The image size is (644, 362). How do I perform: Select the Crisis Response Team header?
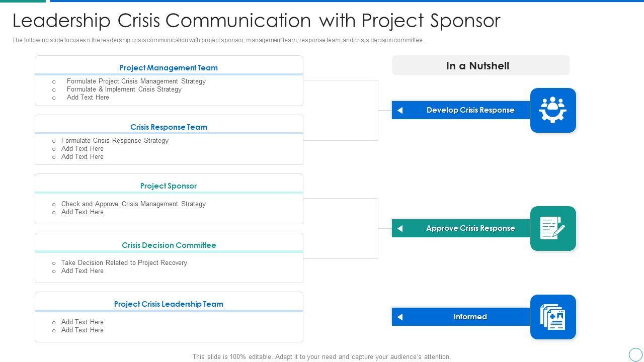coord(169,127)
